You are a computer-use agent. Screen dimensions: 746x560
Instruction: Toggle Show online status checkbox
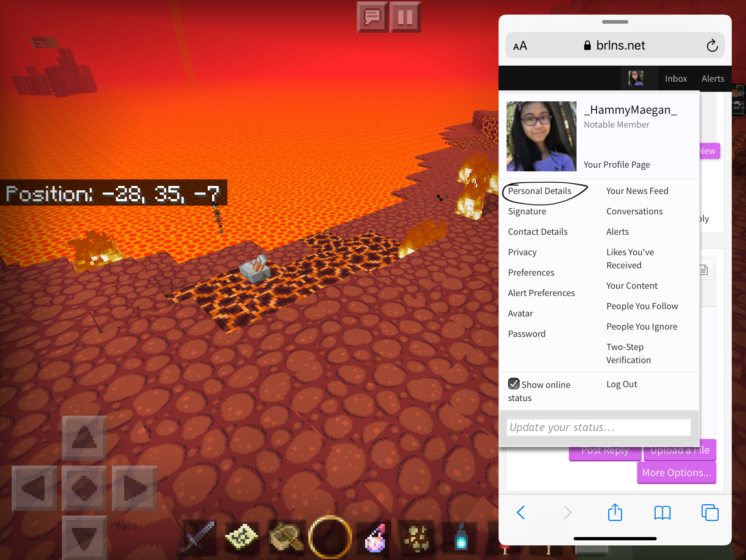pyautogui.click(x=513, y=384)
